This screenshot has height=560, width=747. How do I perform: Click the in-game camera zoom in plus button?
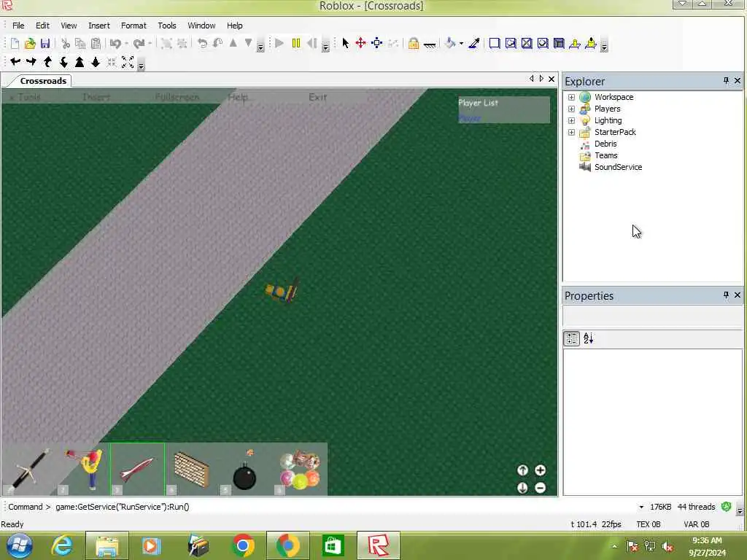click(x=541, y=470)
